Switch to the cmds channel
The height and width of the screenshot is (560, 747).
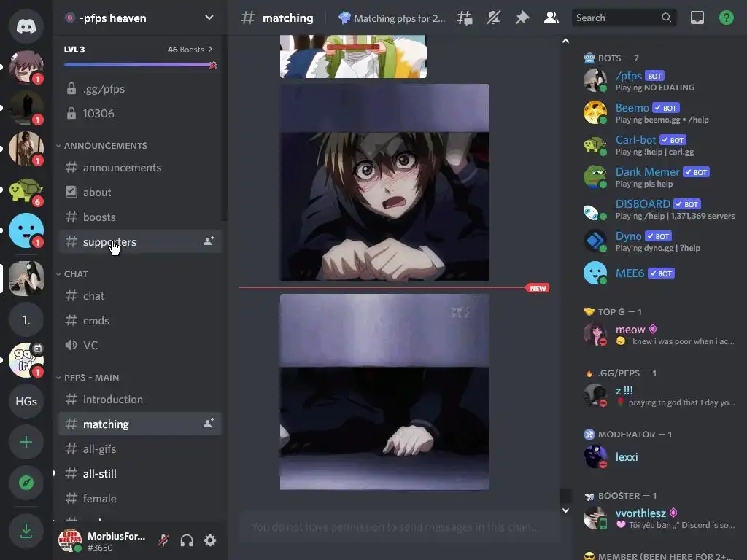pyautogui.click(x=140, y=321)
